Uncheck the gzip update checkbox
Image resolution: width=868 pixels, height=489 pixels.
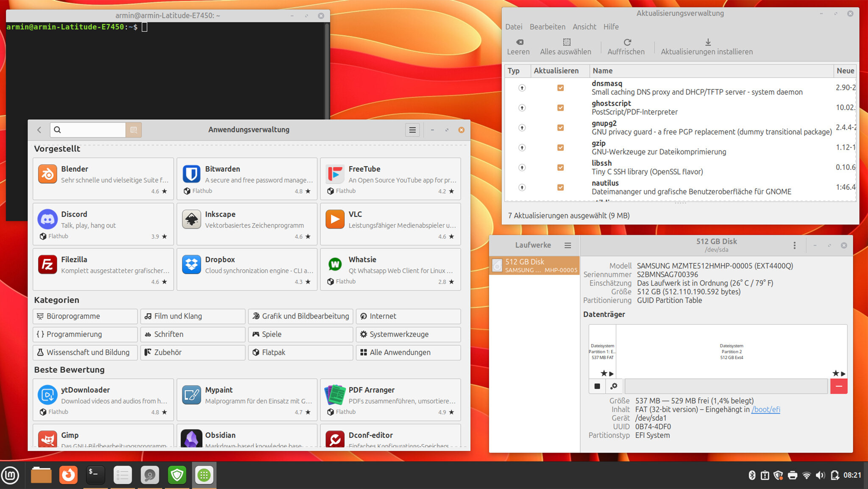pos(560,147)
